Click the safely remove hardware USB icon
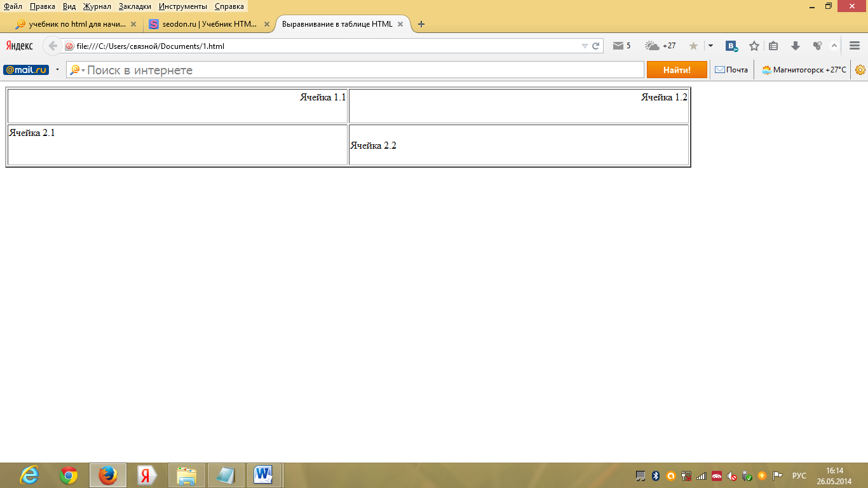Viewport: 868px width, 488px height. click(x=747, y=476)
